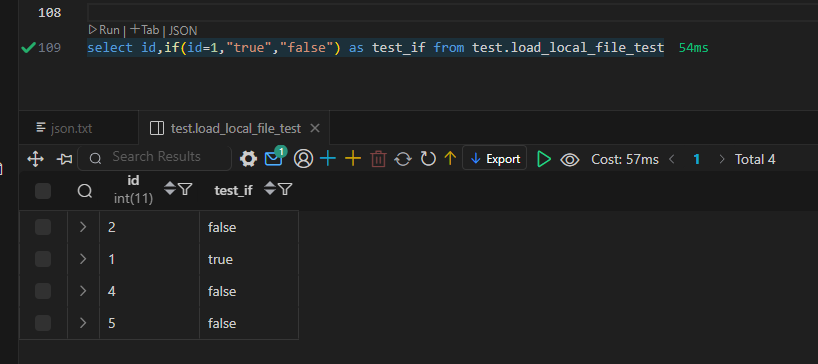
Task: Select checkbox for row with id 5
Action: [43, 323]
